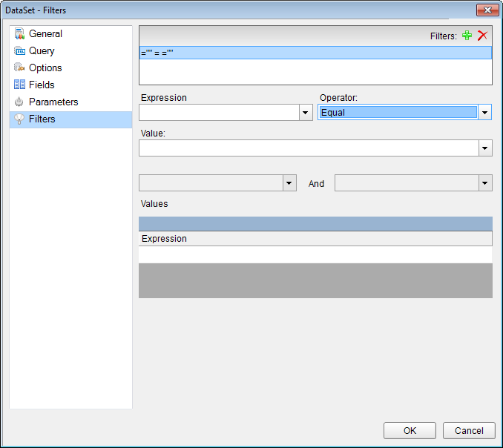Click the disabled combo right of And
The image size is (503, 448).
coord(407,183)
